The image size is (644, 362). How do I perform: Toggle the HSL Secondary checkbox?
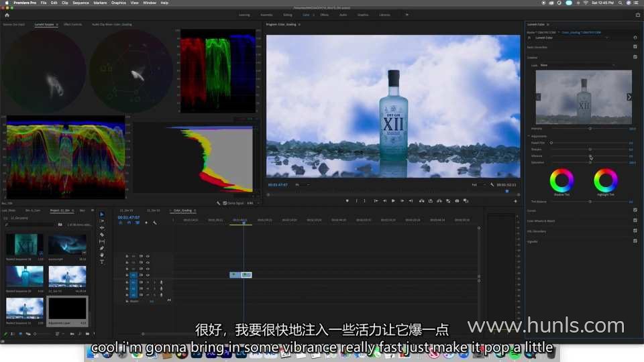point(635,231)
